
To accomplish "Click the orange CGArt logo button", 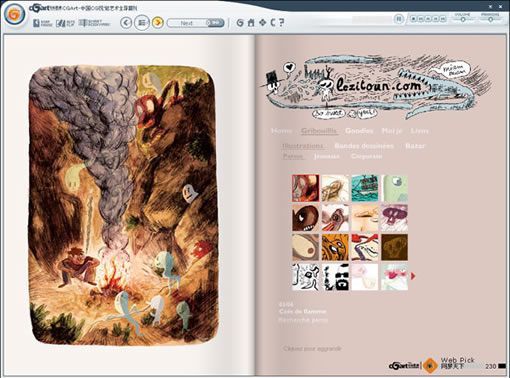I will pyautogui.click(x=15, y=14).
